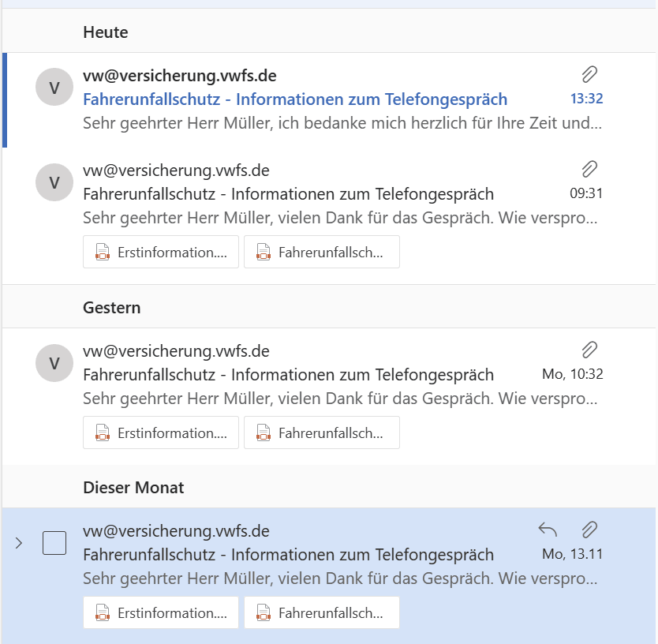Click attachment icon on the Mo, 10:32 email
Image resolution: width=658 pixels, height=644 pixels.
tap(589, 350)
